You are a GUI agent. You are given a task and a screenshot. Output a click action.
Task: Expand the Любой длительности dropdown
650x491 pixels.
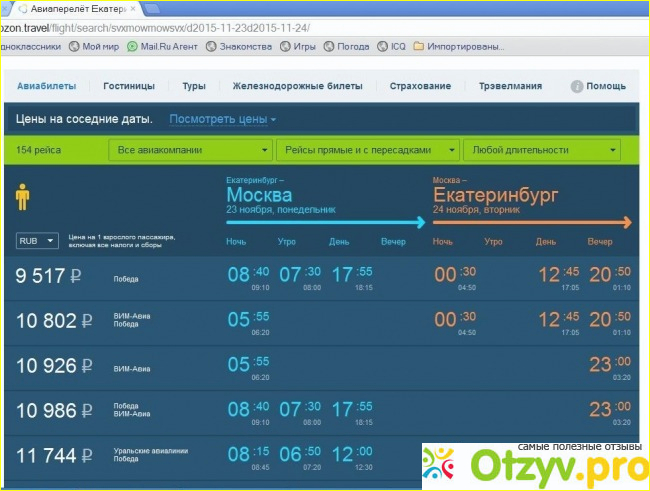point(542,150)
